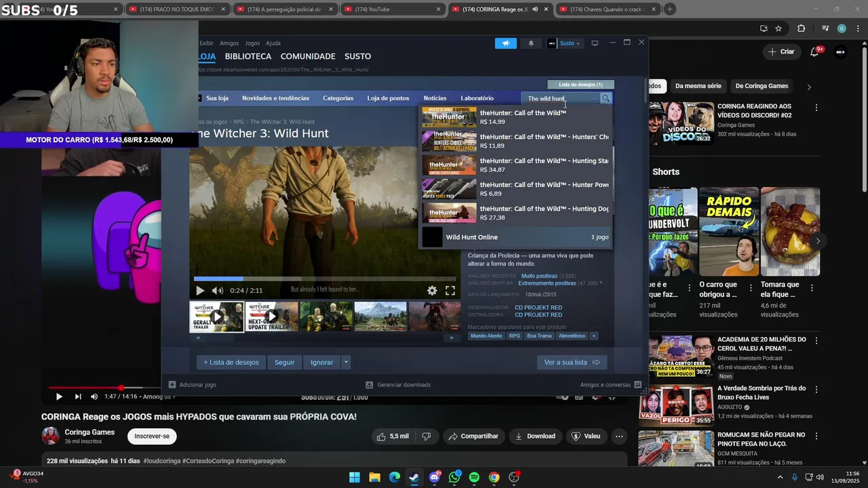Open YouTube notifications bell
The image size is (868, 488).
[x=816, y=52]
